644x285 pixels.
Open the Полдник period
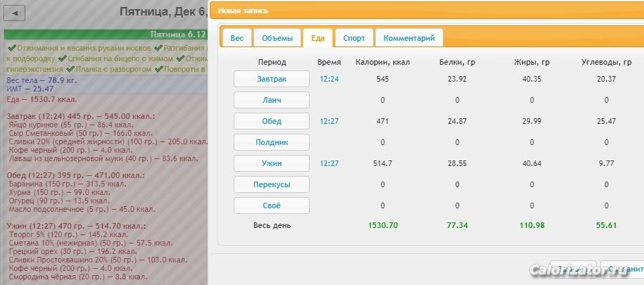point(272,142)
